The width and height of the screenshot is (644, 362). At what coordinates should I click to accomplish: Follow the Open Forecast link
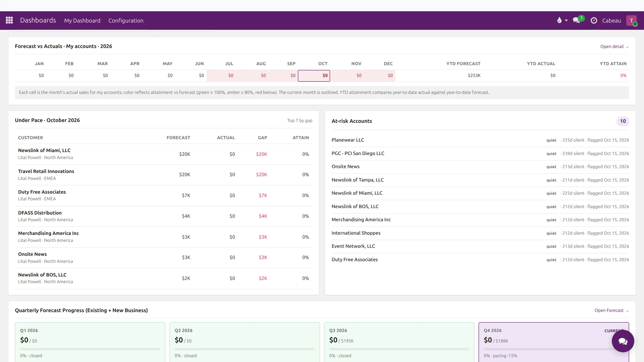coord(612,310)
